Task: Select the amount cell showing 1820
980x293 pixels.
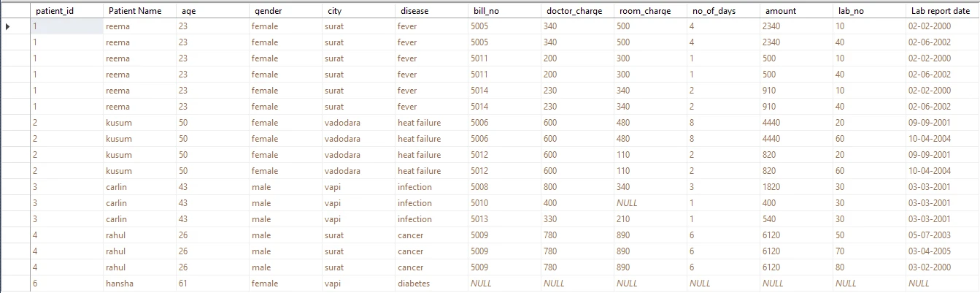Action: (774, 187)
